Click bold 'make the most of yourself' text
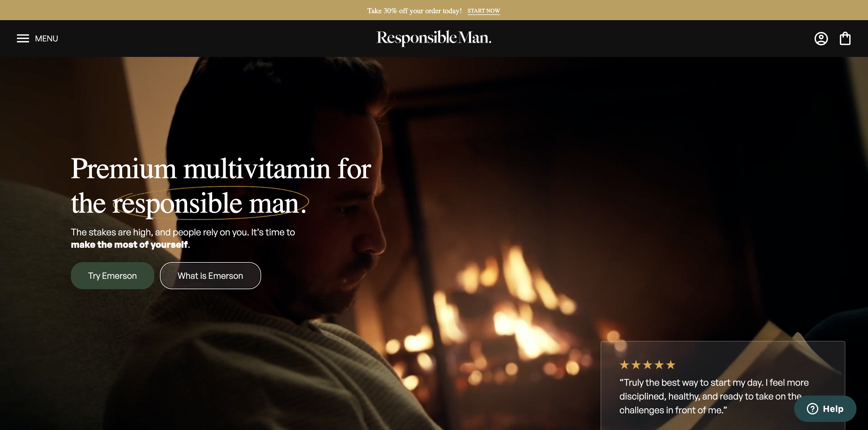The image size is (868, 430). [129, 245]
